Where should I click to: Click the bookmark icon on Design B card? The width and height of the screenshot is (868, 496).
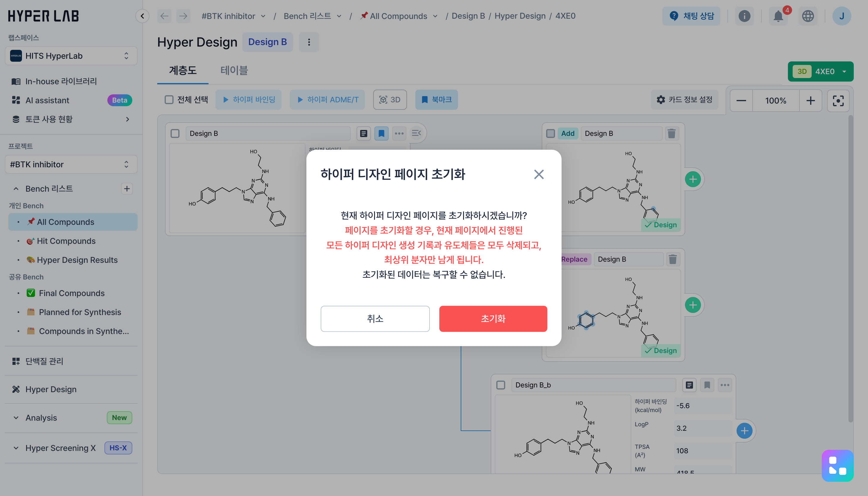point(381,133)
